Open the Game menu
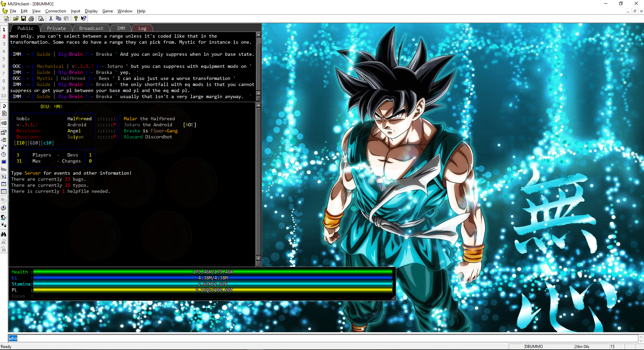The width and height of the screenshot is (644, 350). coord(107,11)
